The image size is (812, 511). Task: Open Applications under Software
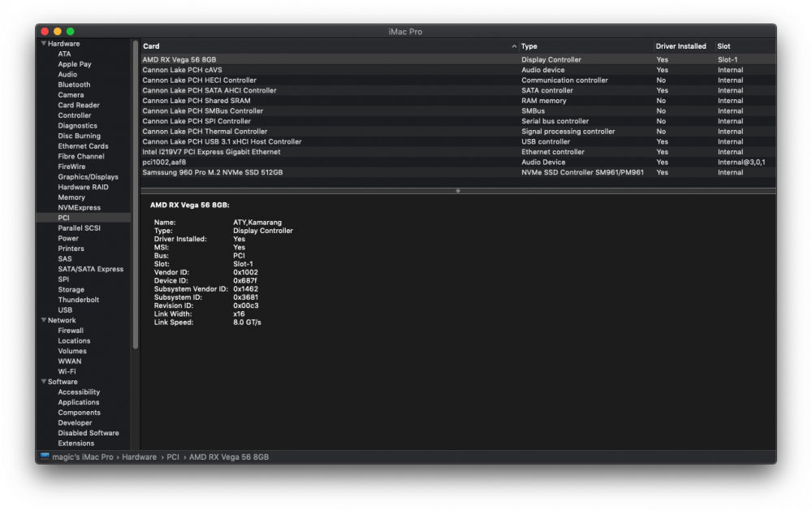tap(79, 402)
